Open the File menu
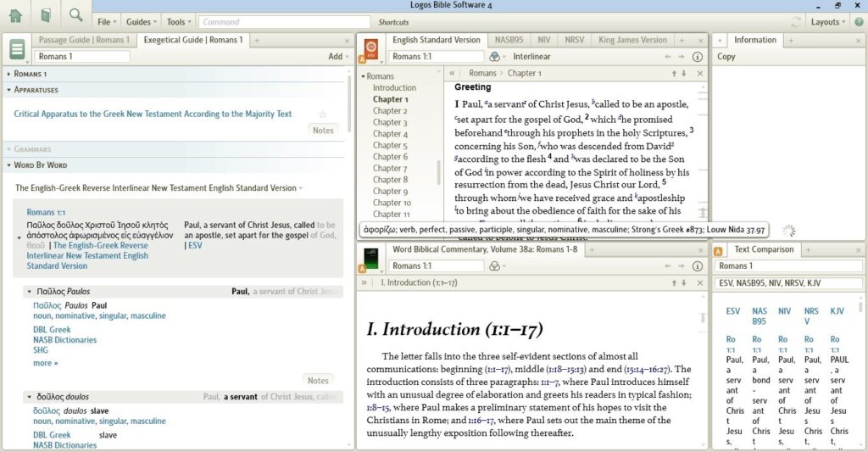 coord(107,21)
